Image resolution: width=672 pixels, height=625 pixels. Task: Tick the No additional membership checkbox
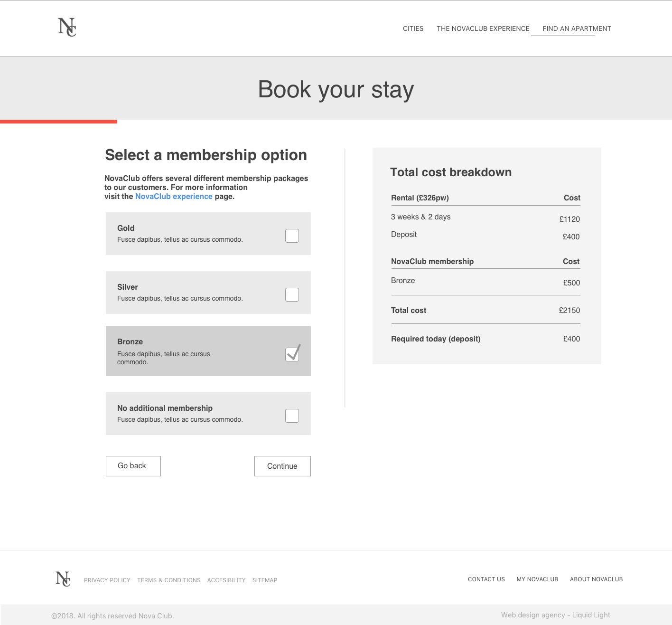pos(292,416)
